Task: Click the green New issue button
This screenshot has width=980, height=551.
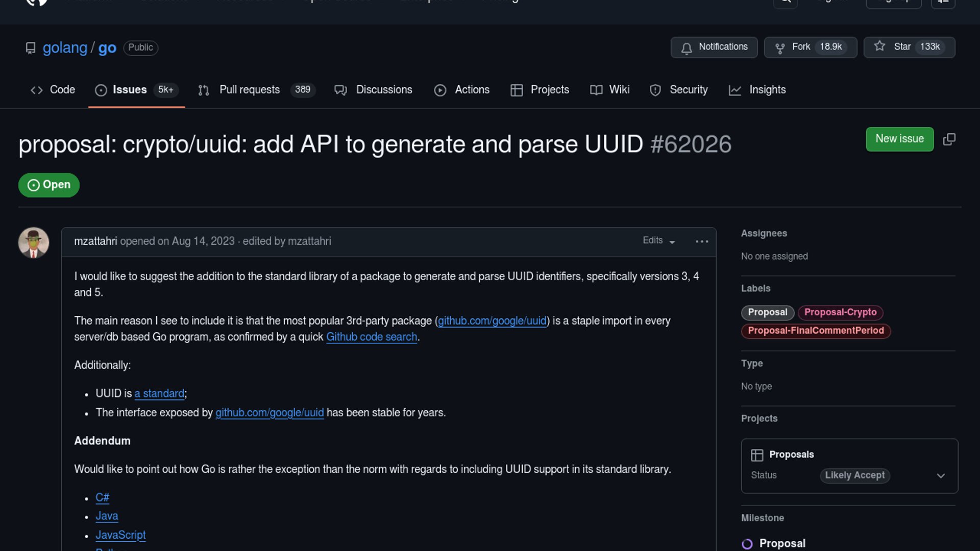Action: click(x=899, y=139)
